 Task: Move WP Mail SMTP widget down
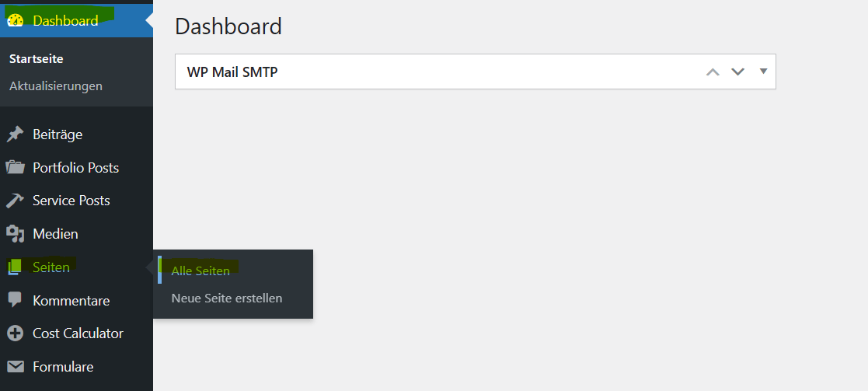738,72
